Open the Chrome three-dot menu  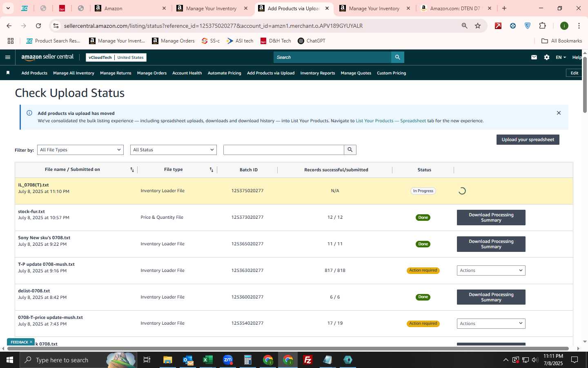point(579,26)
